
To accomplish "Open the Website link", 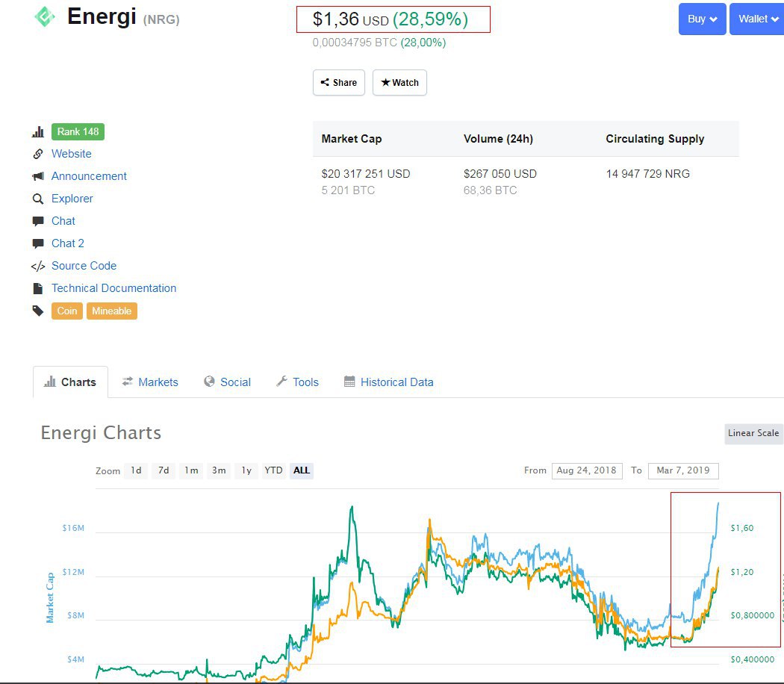I will 72,154.
